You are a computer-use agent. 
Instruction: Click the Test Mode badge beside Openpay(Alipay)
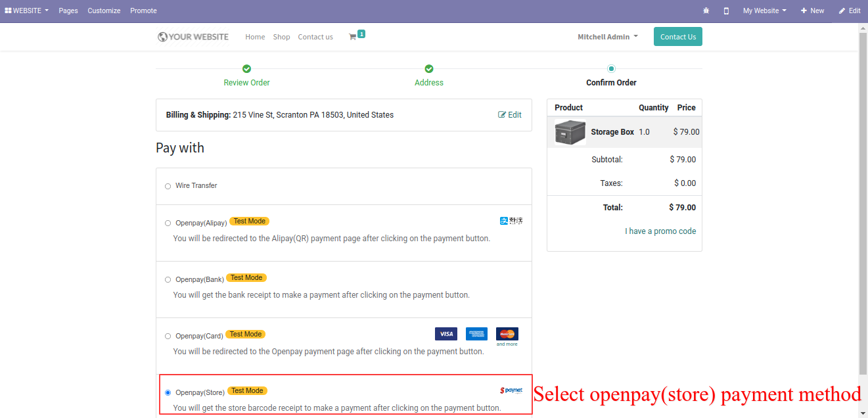[250, 221]
